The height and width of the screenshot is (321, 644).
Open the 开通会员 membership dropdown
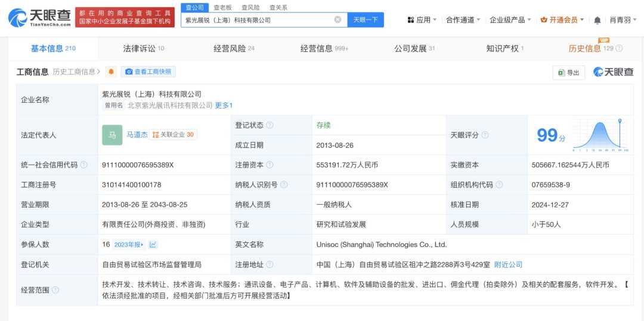click(562, 20)
